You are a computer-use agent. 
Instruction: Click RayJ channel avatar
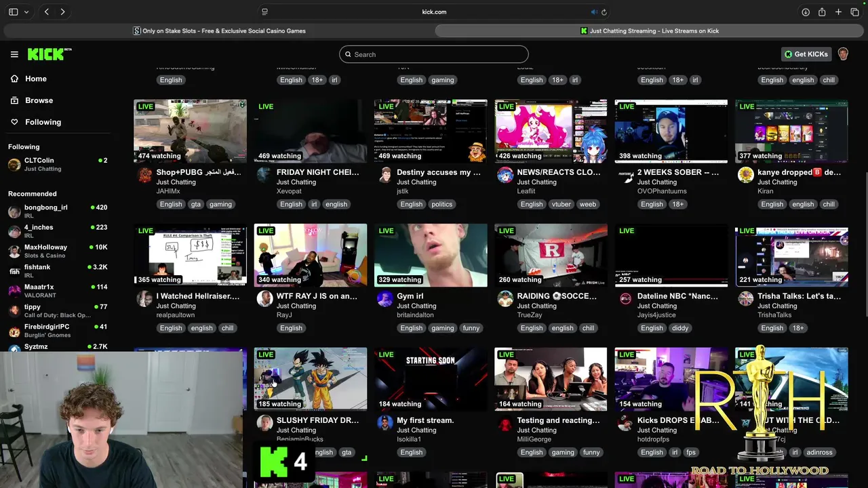pos(264,299)
